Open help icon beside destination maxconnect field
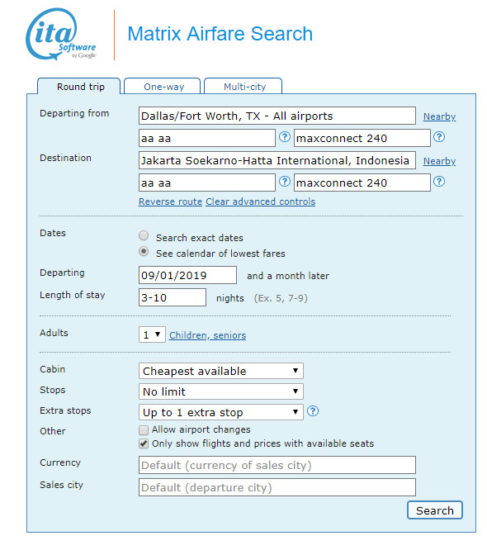487x550 pixels. tap(439, 182)
